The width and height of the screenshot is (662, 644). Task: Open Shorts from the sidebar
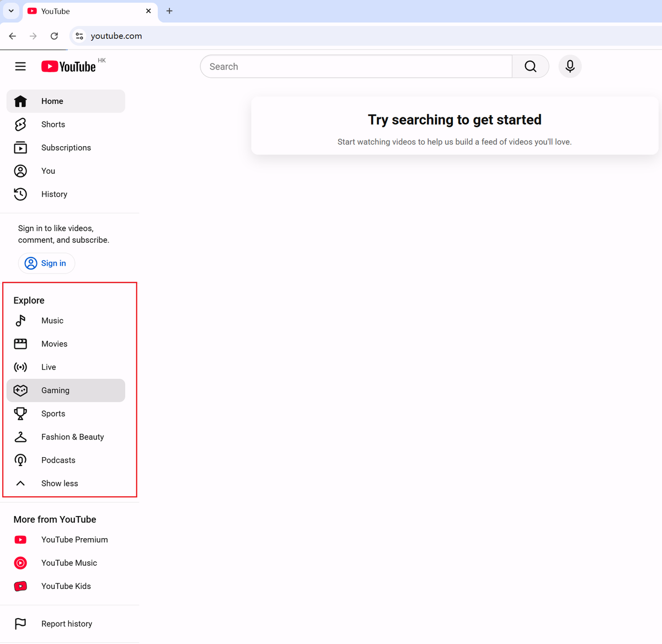[x=66, y=125]
